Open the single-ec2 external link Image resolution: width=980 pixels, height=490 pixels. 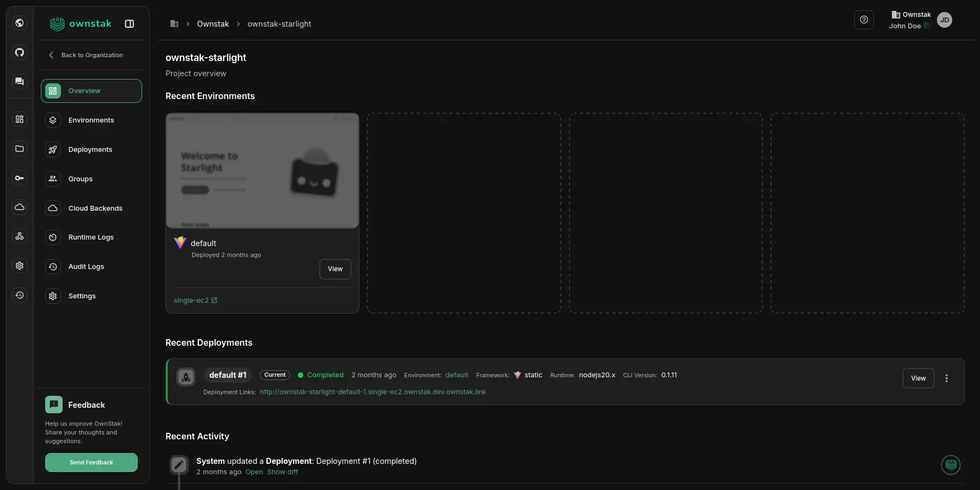click(x=195, y=301)
